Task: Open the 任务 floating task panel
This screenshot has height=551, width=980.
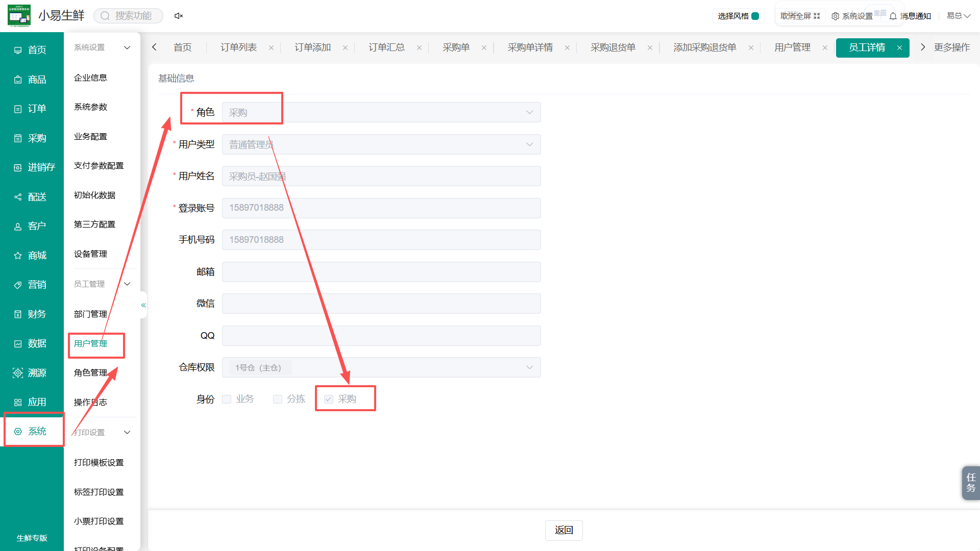Action: tap(971, 483)
